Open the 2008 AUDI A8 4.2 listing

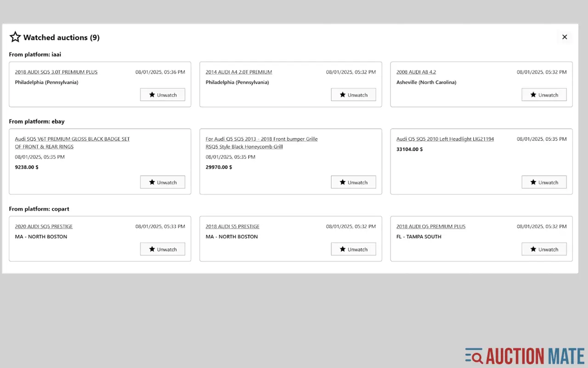coord(416,72)
